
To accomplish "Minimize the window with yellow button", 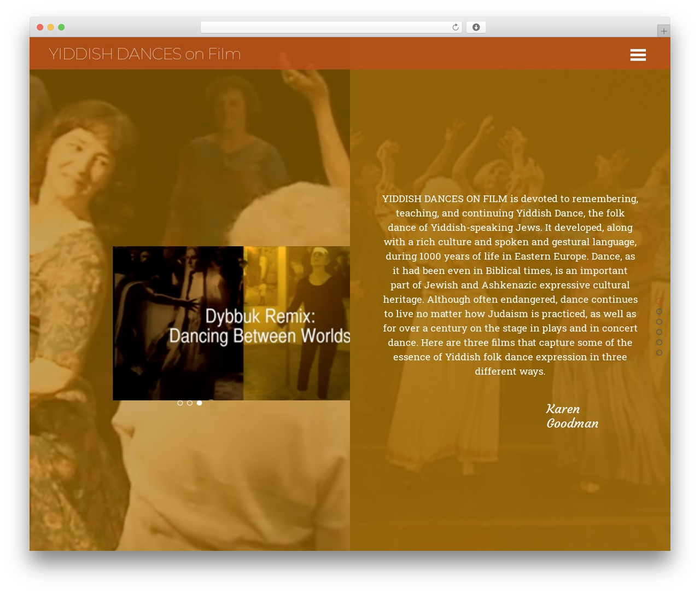I will [x=51, y=27].
